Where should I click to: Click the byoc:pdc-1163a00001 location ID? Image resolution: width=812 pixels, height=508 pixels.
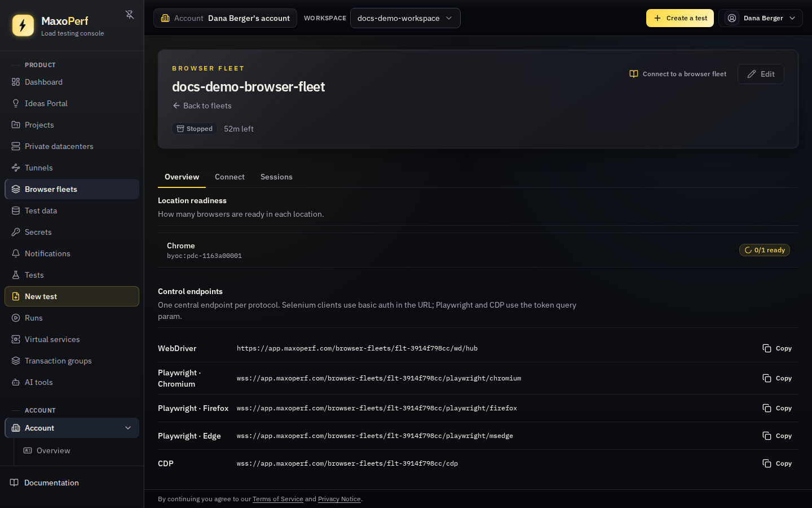[x=204, y=256]
